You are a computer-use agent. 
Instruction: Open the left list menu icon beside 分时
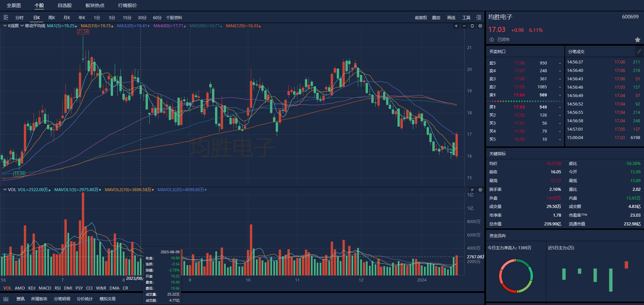click(x=6, y=17)
